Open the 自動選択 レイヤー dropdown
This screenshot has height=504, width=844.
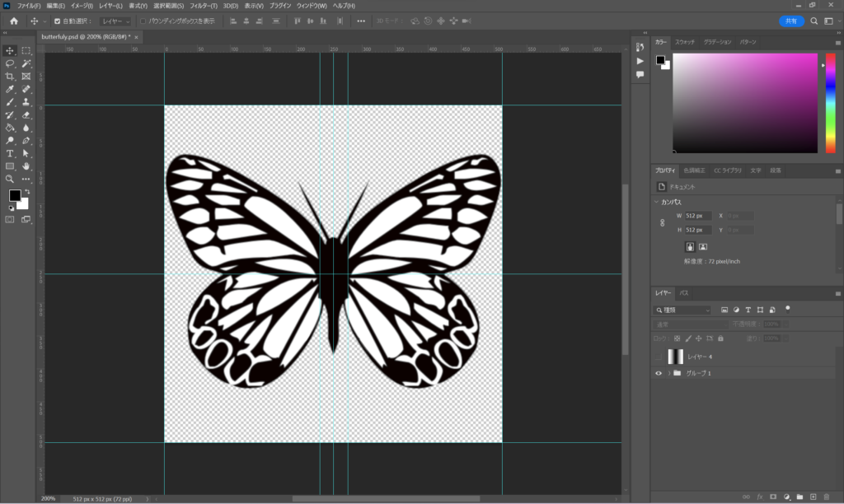point(115,21)
